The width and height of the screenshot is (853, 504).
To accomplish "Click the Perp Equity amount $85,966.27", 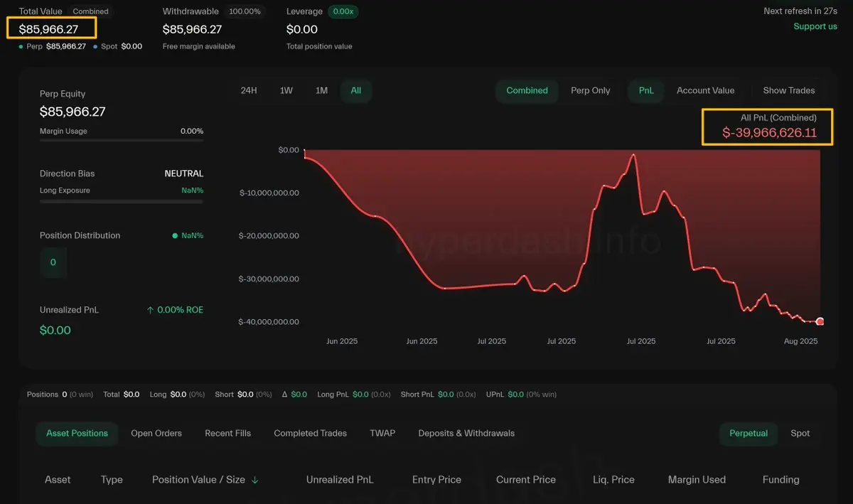I will pyautogui.click(x=73, y=112).
